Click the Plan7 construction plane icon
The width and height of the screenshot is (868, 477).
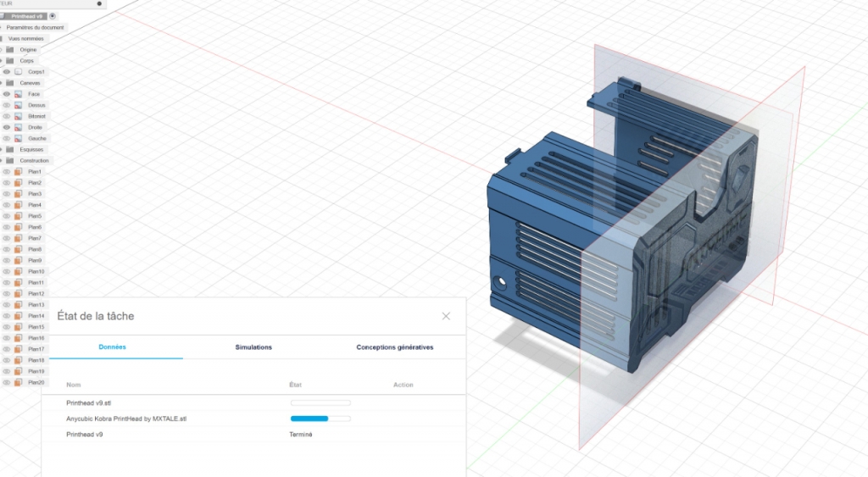tap(19, 238)
